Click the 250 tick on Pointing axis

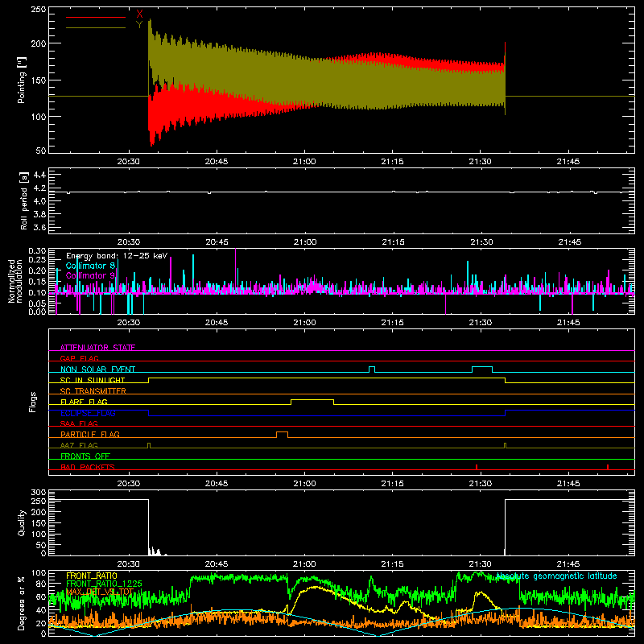[39, 10]
